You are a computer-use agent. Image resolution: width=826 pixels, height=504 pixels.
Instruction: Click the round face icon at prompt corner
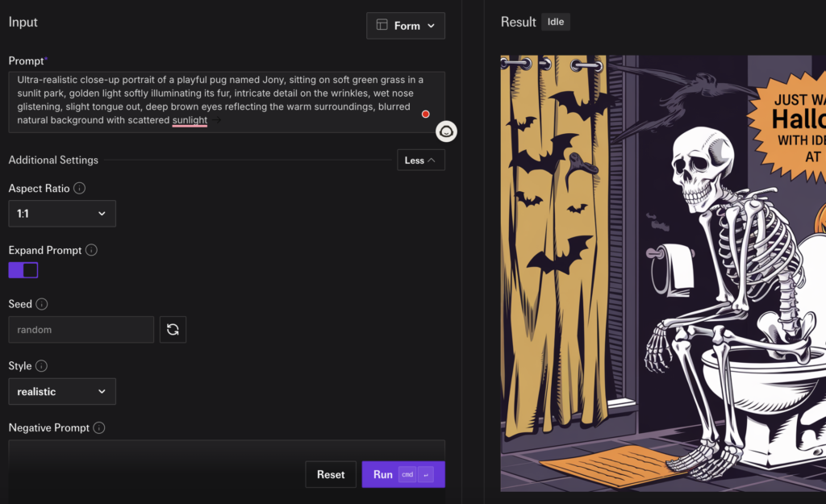coord(446,131)
